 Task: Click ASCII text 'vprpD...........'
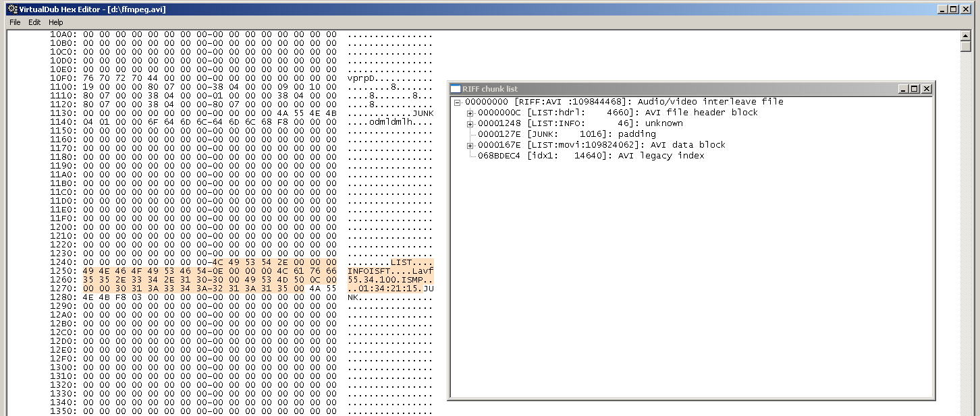click(x=390, y=78)
